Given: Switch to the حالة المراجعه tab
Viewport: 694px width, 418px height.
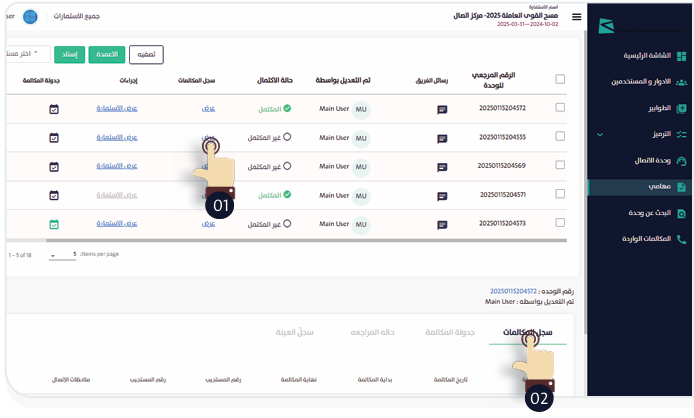Looking at the screenshot, I should [x=373, y=332].
